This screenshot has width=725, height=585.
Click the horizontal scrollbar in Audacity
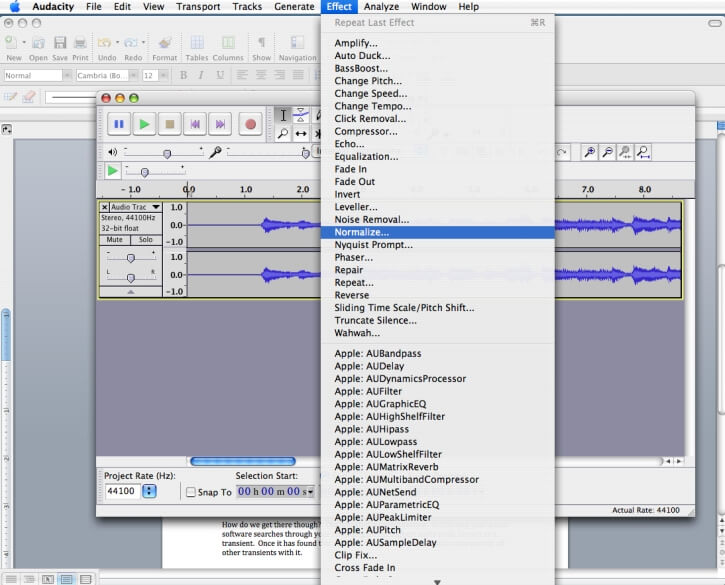[x=243, y=461]
